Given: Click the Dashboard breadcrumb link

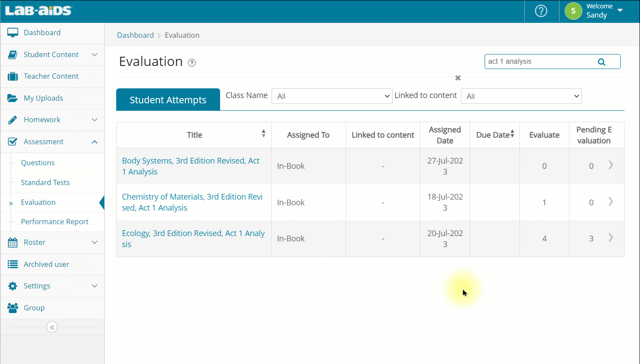Looking at the screenshot, I should (x=135, y=35).
